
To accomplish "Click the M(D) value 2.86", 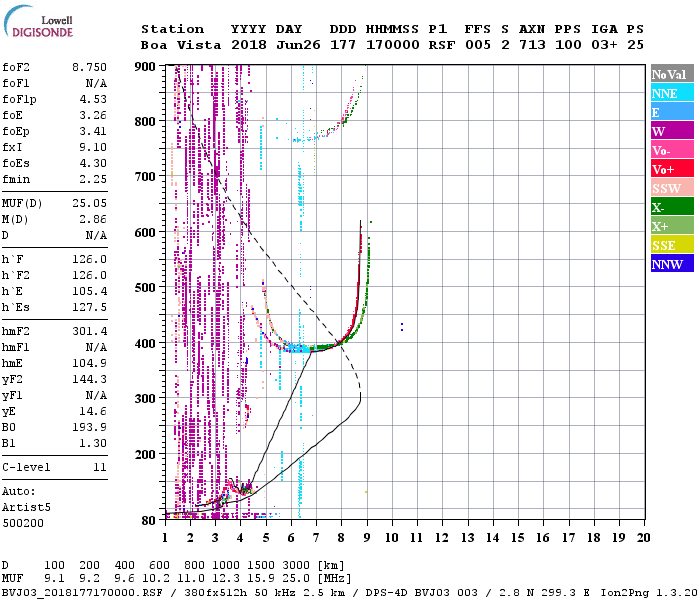I will pyautogui.click(x=93, y=220).
